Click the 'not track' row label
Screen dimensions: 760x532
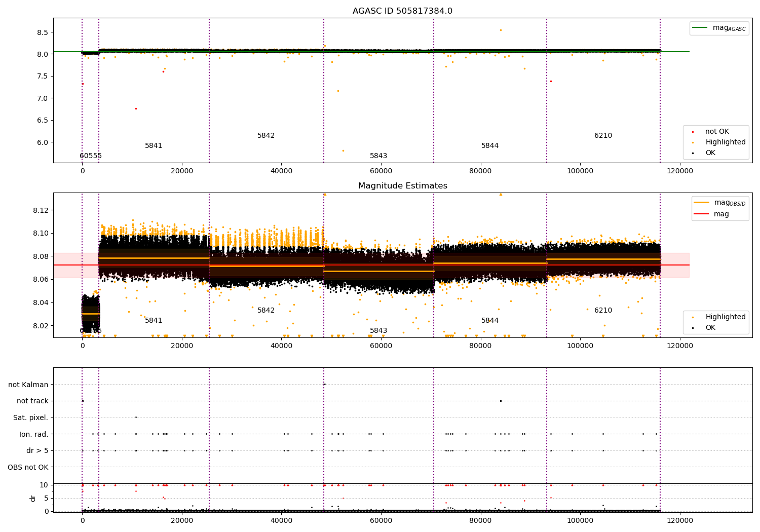(32, 401)
